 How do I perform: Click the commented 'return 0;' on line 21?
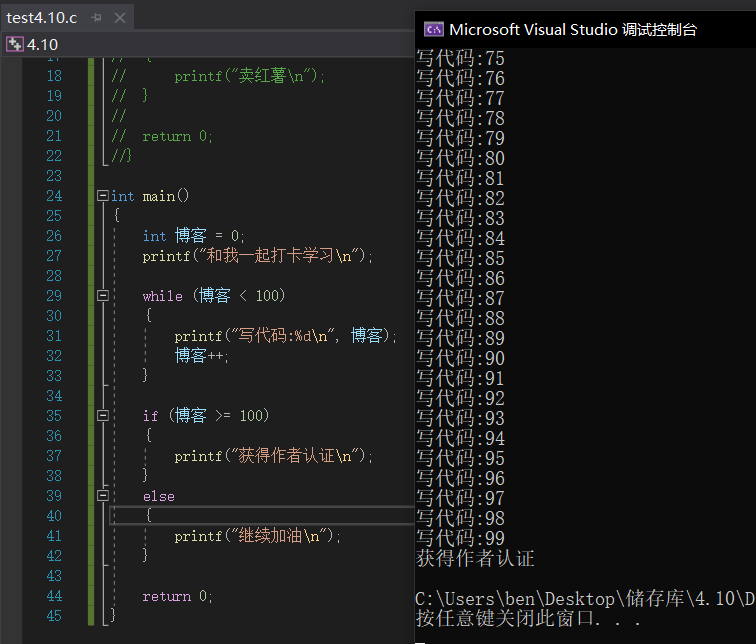[177, 136]
